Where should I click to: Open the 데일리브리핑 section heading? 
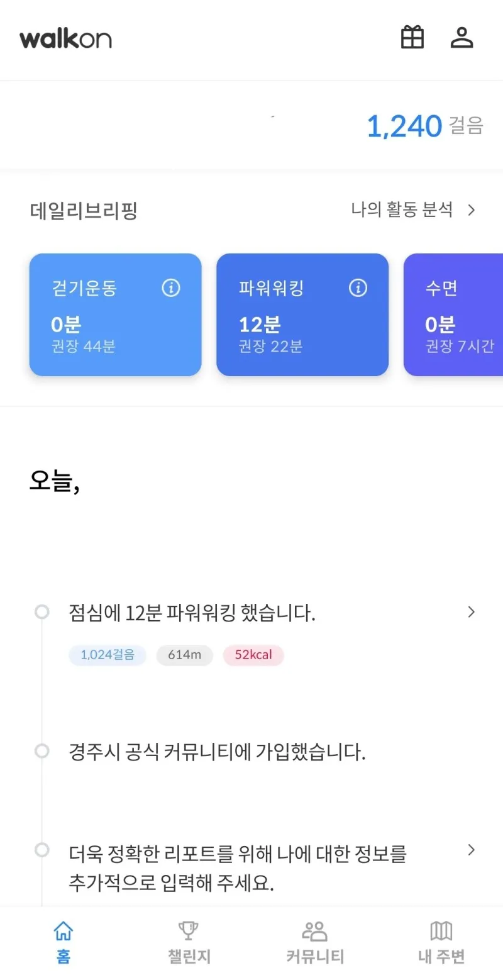point(84,211)
